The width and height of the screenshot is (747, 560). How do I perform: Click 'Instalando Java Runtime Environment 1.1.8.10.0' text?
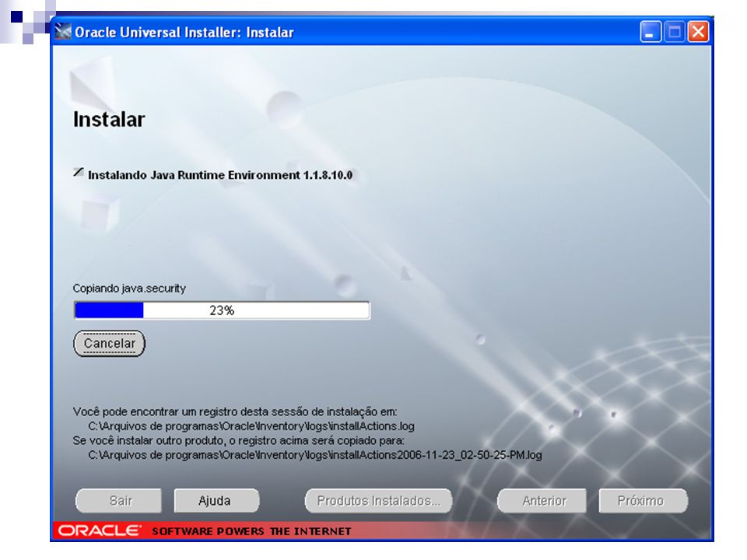pyautogui.click(x=220, y=175)
